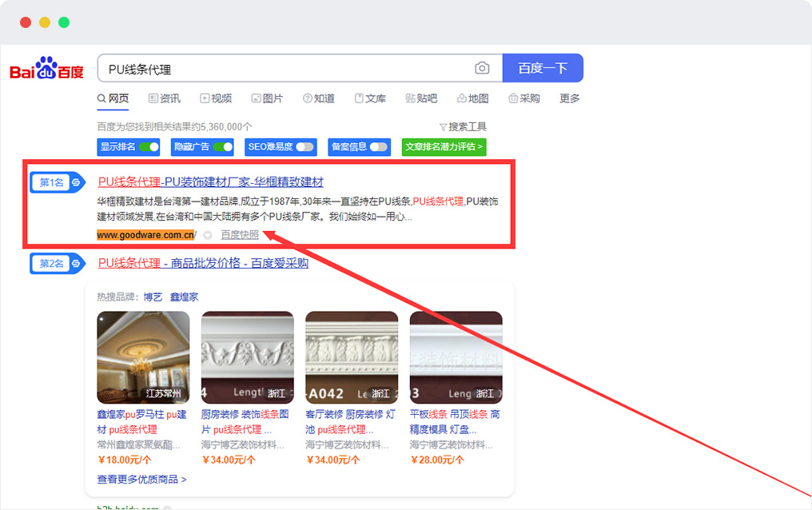Switch to 图片 tab
Screen dimensions: 812x510
point(267,98)
